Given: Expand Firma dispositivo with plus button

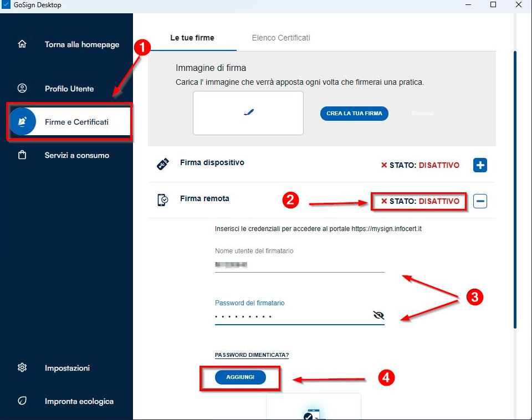Looking at the screenshot, I should 480,165.
